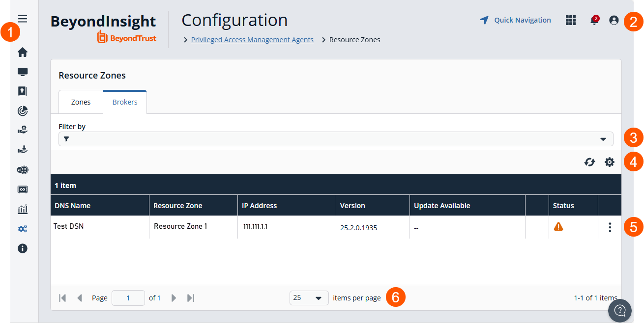Open the hand-with-person sidebar icon
Viewport: 644px width, 323px height.
(x=23, y=150)
